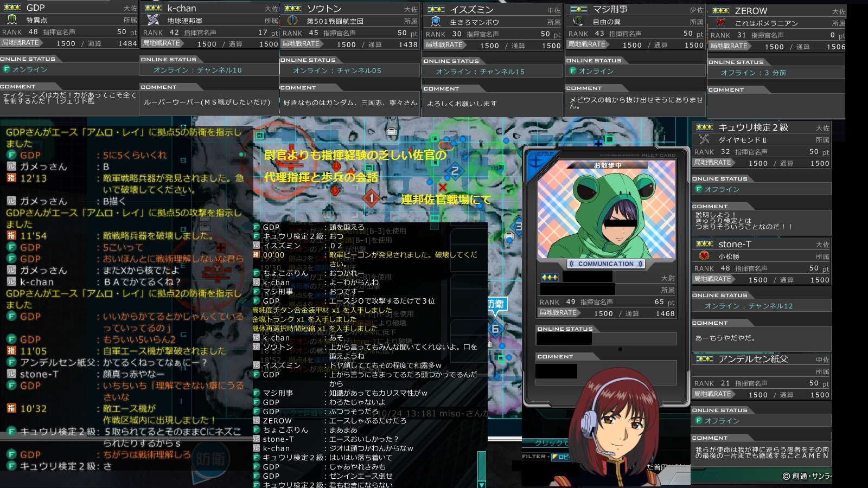This screenshot has height=488, width=868.
Task: Click k-chan's shuriken team emblem icon
Action: [x=153, y=20]
